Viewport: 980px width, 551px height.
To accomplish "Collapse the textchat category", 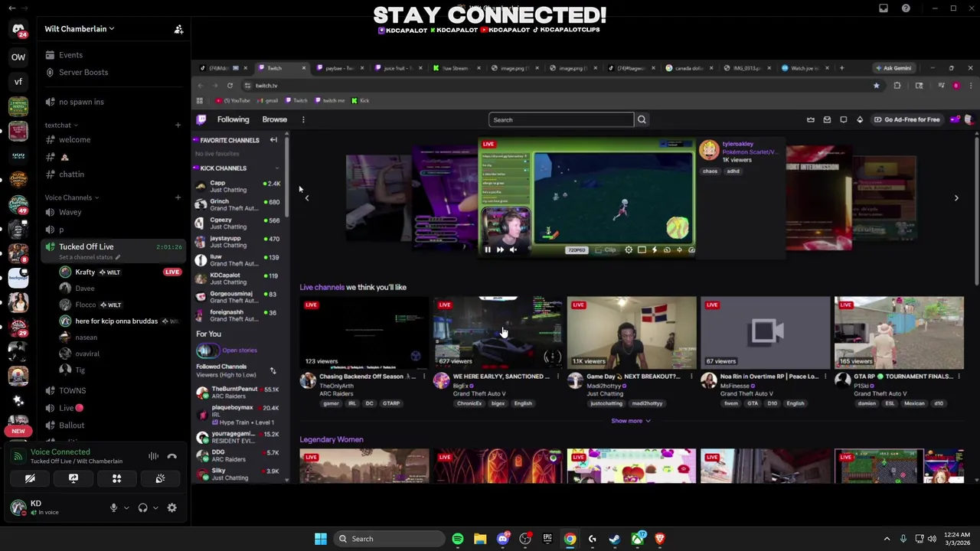I will [60, 125].
